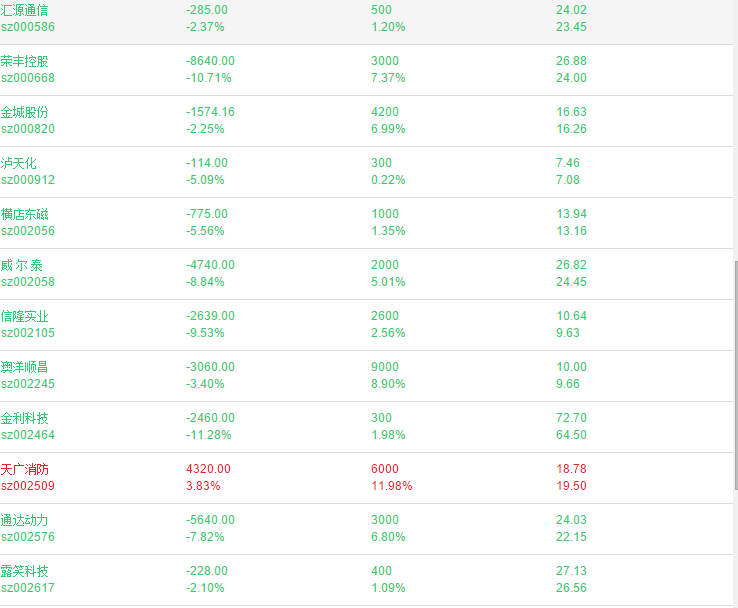Open the 横店东磁 stock link

click(x=24, y=214)
